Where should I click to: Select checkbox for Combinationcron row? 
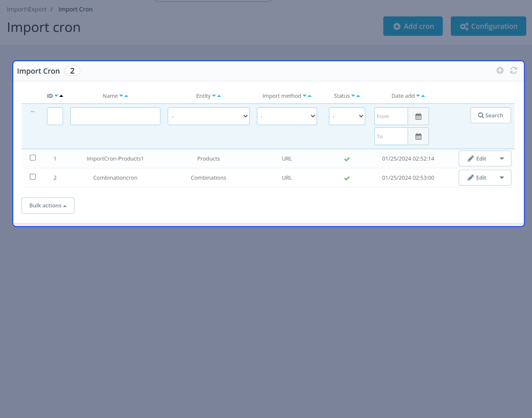point(33,177)
